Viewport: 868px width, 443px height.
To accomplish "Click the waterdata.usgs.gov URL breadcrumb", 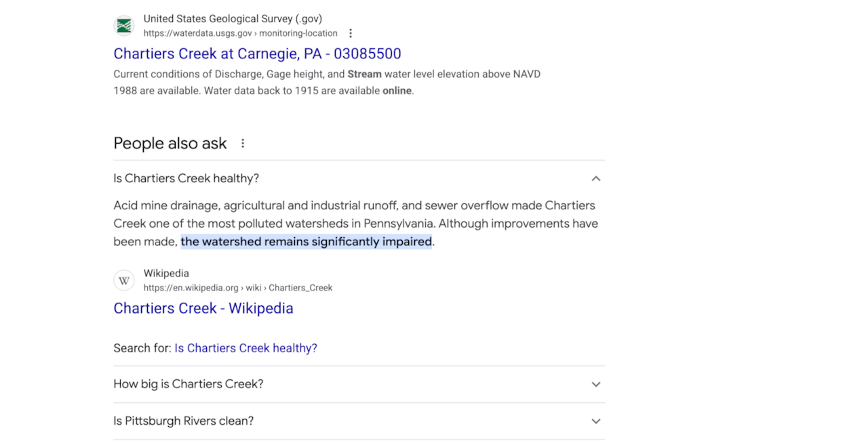I will 240,33.
